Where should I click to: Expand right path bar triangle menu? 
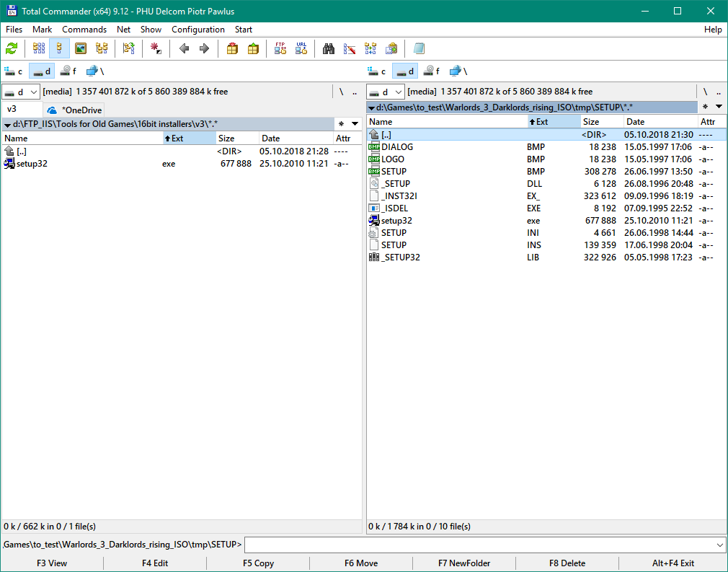pyautogui.click(x=371, y=108)
